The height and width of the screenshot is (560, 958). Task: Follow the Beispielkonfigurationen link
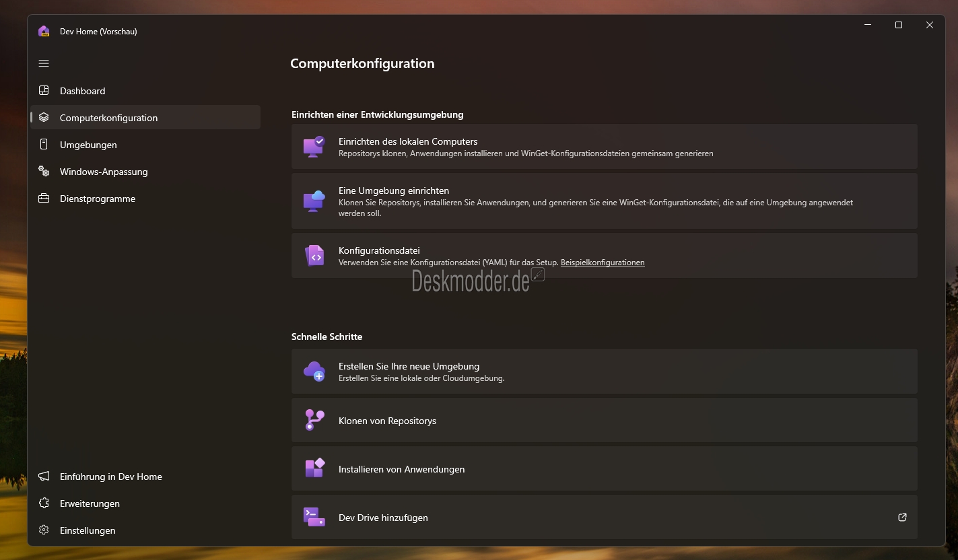(x=603, y=262)
